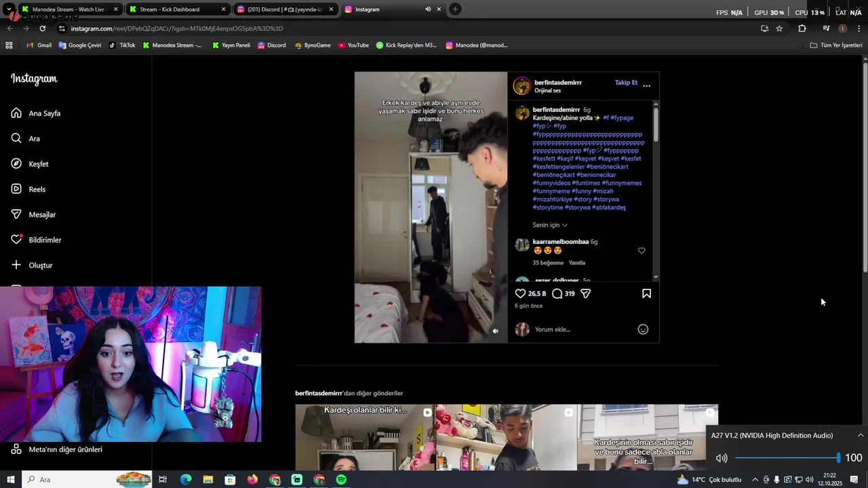Viewport: 868px width, 488px height.
Task: Open comments via speech bubble icon
Action: pyautogui.click(x=557, y=293)
